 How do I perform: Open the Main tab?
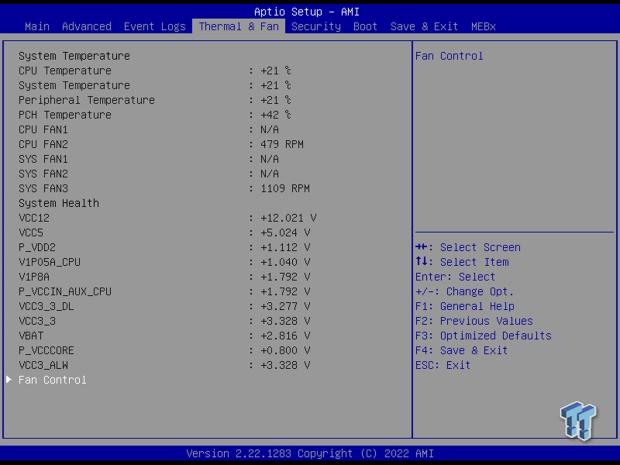click(37, 26)
